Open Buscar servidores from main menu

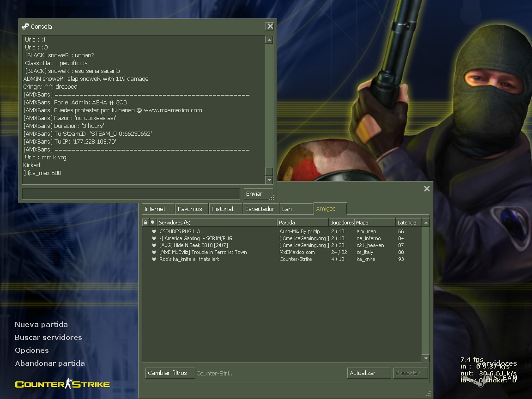[48, 337]
